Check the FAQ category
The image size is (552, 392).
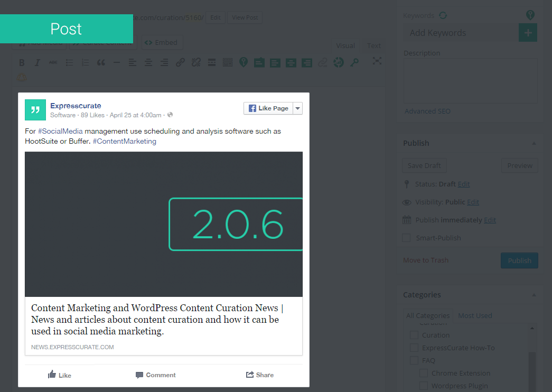(414, 360)
